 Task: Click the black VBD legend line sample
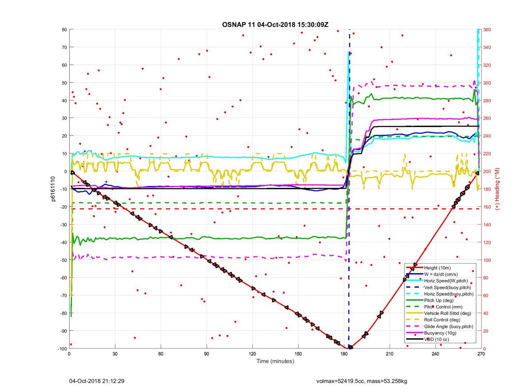(x=414, y=339)
